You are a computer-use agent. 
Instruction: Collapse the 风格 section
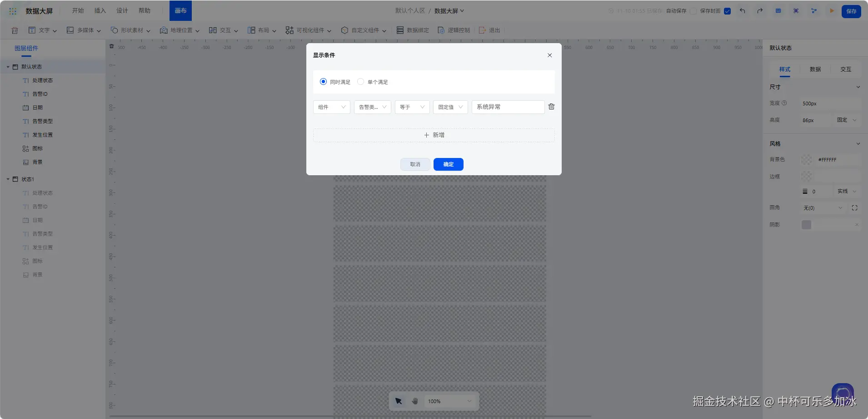click(858, 144)
